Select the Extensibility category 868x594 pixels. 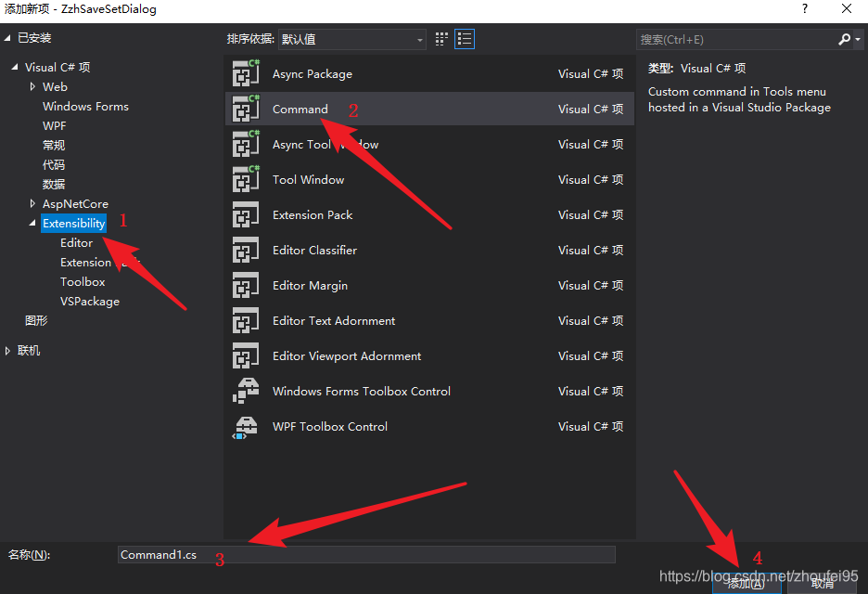pos(73,224)
